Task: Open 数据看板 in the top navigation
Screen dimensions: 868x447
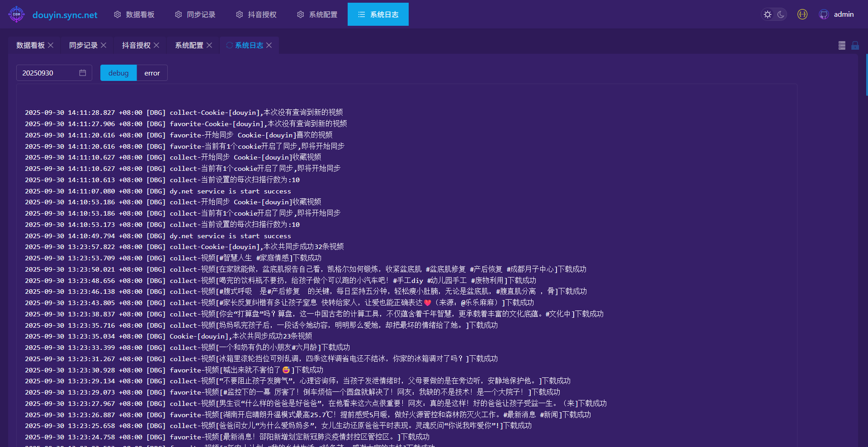Action: click(134, 14)
